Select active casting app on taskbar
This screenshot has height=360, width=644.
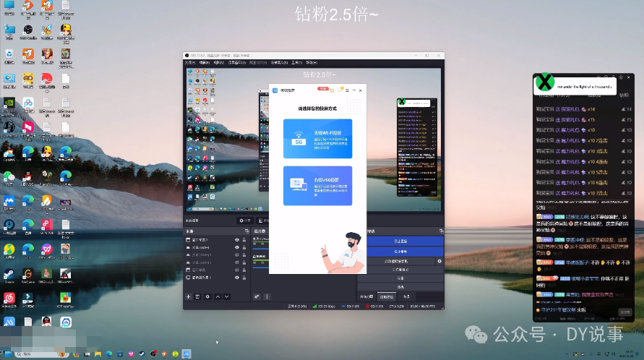coord(186,353)
